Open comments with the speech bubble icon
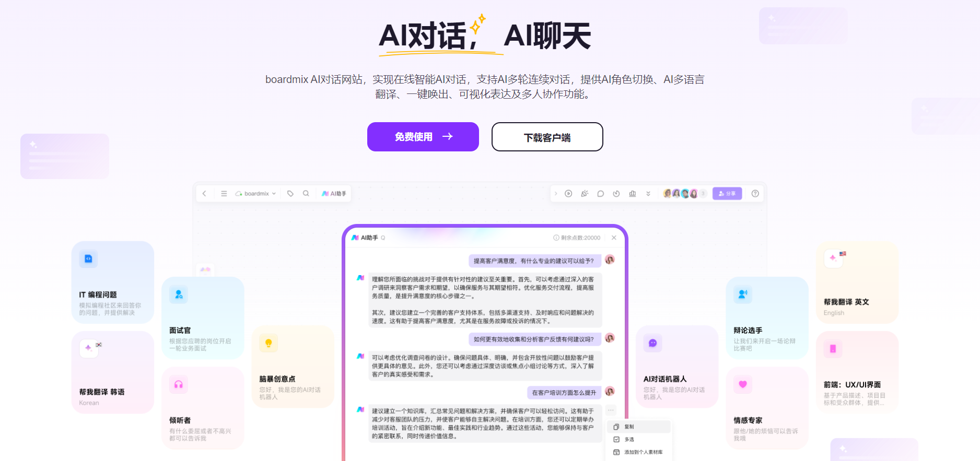The width and height of the screenshot is (980, 461). tap(601, 194)
